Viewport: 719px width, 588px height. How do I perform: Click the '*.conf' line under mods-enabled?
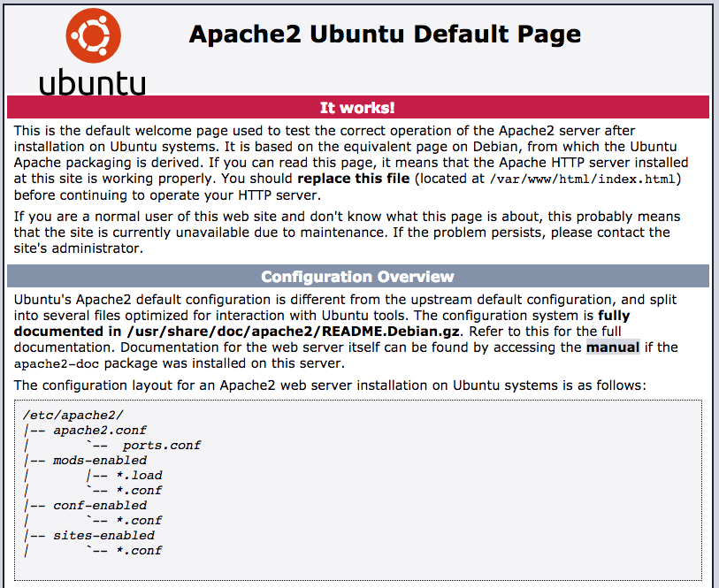pos(139,491)
